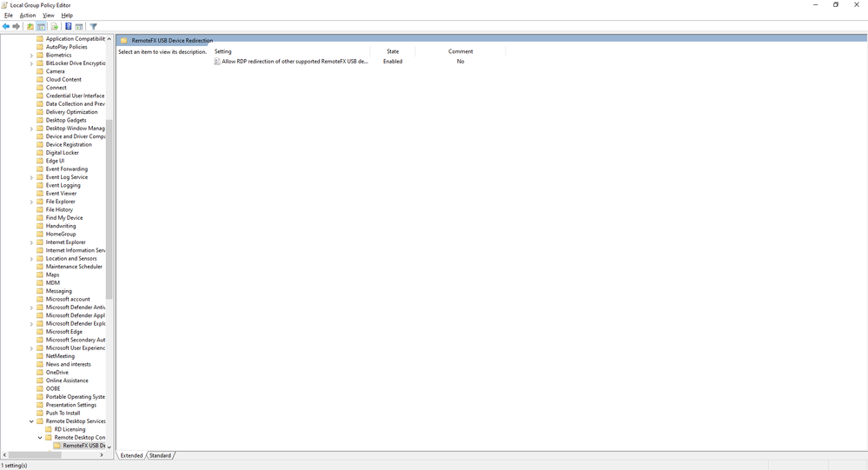Expand the Biometrics tree node
The height and width of the screenshot is (470, 868).
[x=31, y=56]
